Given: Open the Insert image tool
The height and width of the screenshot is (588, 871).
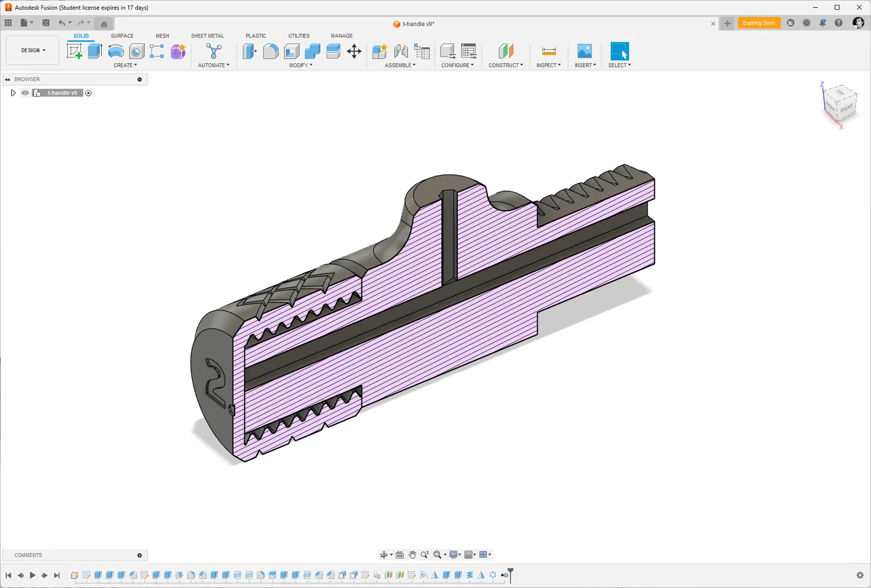Looking at the screenshot, I should click(584, 51).
